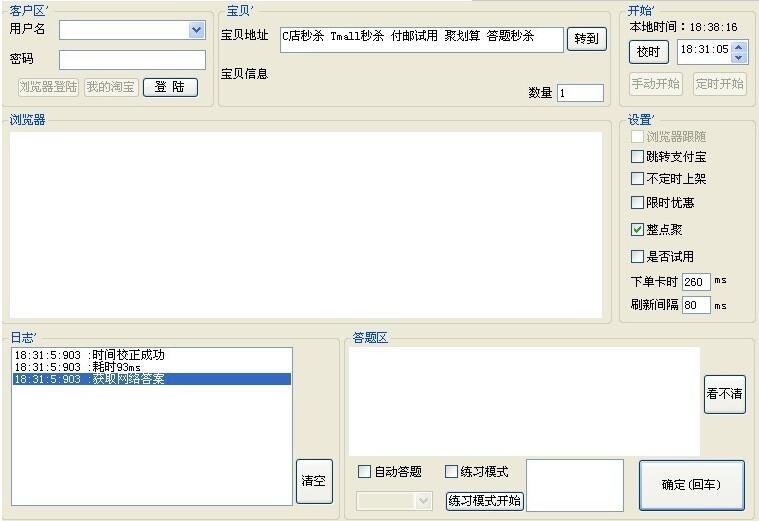Image resolution: width=759 pixels, height=521 pixels.
Task: Toggle the 浏览器跟随 checkbox
Action: click(638, 137)
